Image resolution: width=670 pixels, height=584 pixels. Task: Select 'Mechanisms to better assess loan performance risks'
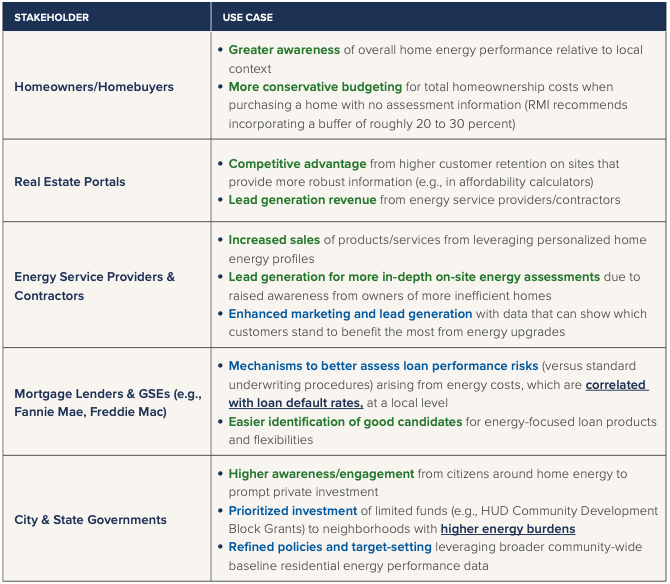(383, 366)
